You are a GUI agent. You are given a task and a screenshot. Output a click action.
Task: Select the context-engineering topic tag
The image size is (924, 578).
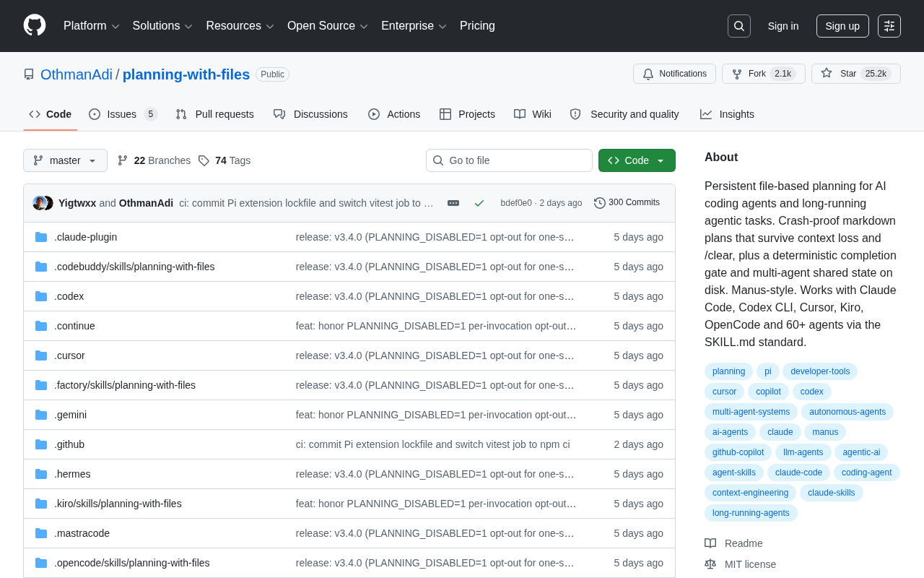click(750, 493)
